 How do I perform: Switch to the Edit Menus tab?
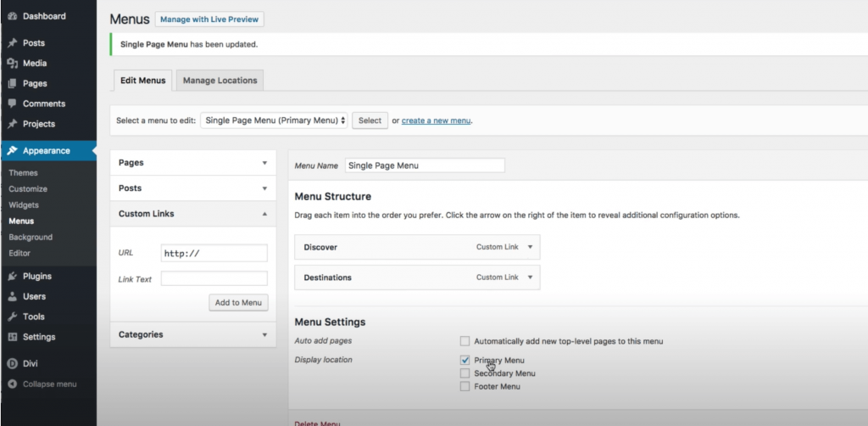click(x=142, y=81)
